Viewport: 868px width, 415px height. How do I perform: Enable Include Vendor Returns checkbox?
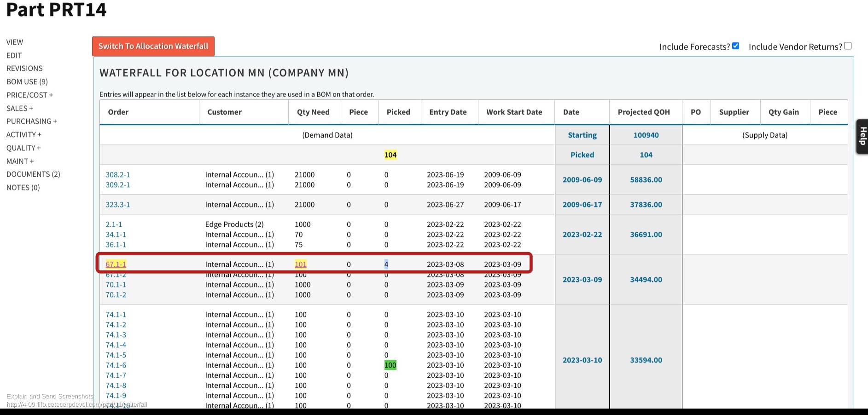click(x=848, y=46)
